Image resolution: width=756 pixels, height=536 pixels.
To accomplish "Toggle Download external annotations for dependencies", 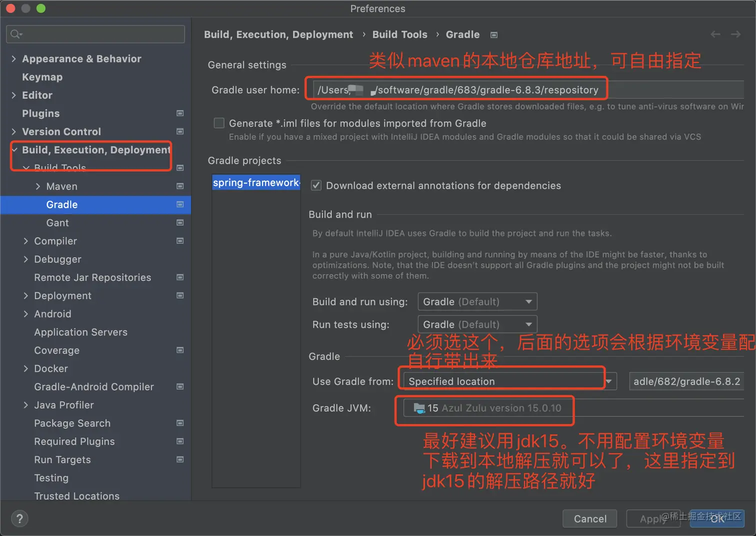I will point(316,186).
